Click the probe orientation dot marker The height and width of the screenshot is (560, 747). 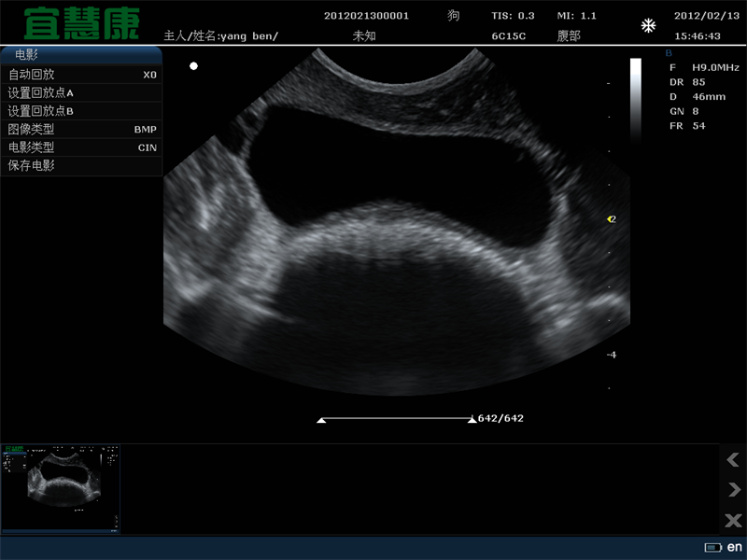(193, 66)
